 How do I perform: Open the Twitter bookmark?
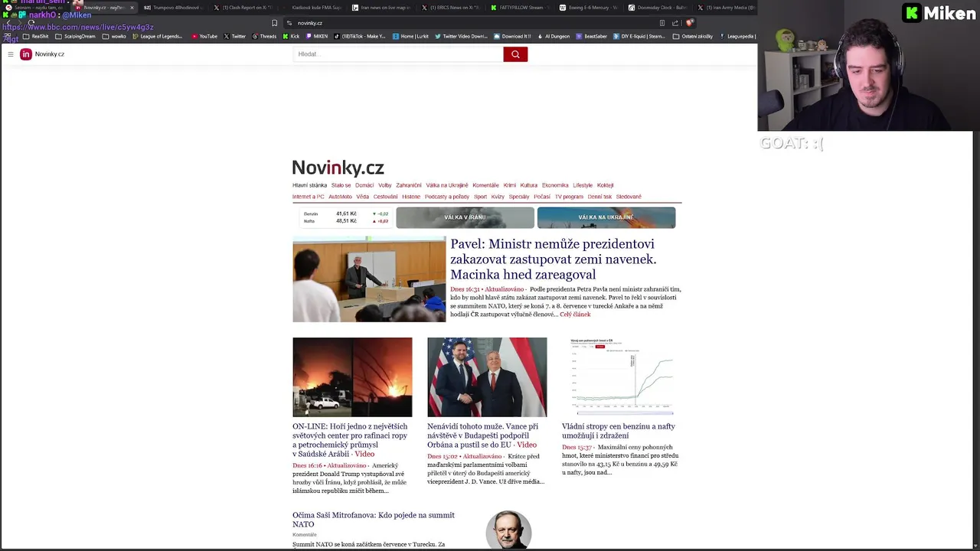pyautogui.click(x=235, y=36)
